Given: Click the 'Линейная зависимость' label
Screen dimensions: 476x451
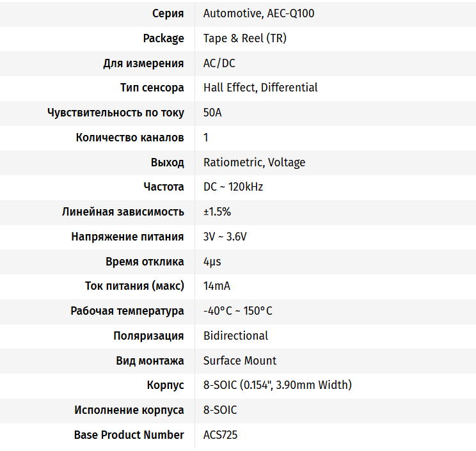Looking at the screenshot, I should (x=123, y=212).
